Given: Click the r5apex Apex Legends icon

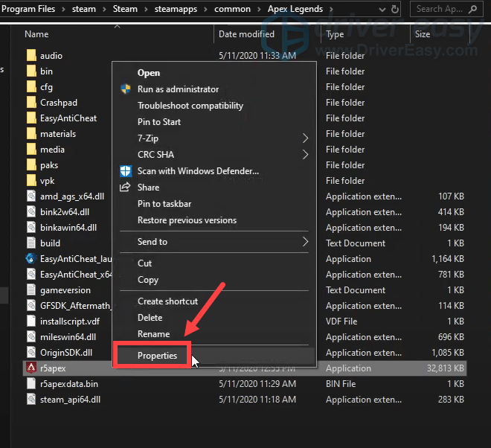Looking at the screenshot, I should [31, 368].
